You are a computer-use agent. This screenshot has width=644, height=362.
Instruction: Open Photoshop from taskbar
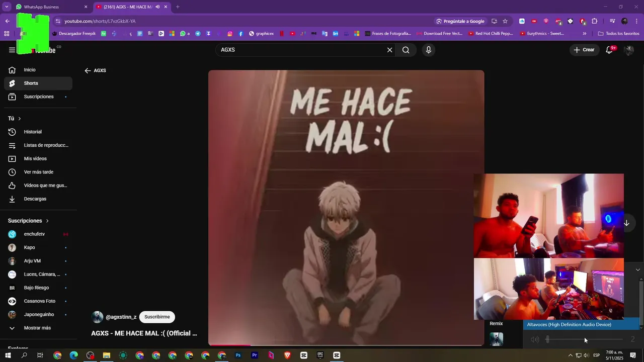click(x=238, y=355)
